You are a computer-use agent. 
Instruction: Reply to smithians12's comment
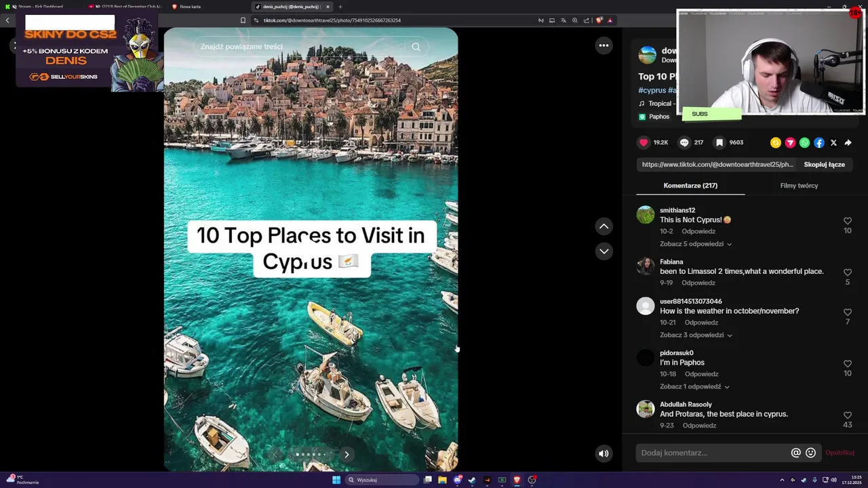698,231
